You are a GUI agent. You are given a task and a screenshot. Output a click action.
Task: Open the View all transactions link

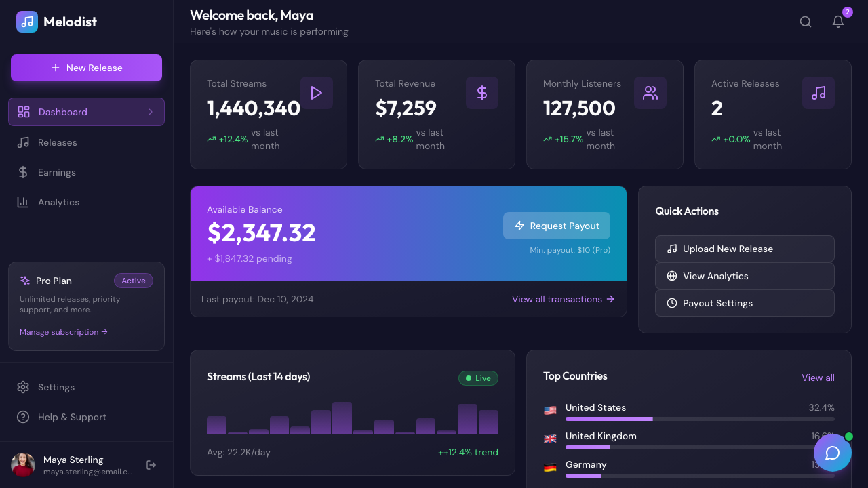click(x=563, y=299)
